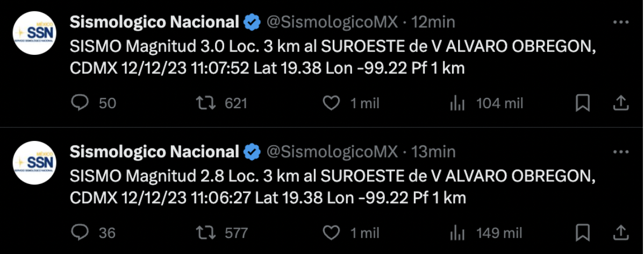Like the Magnitud 3.0 earthquake tweet
This screenshot has width=644, height=254.
[333, 103]
